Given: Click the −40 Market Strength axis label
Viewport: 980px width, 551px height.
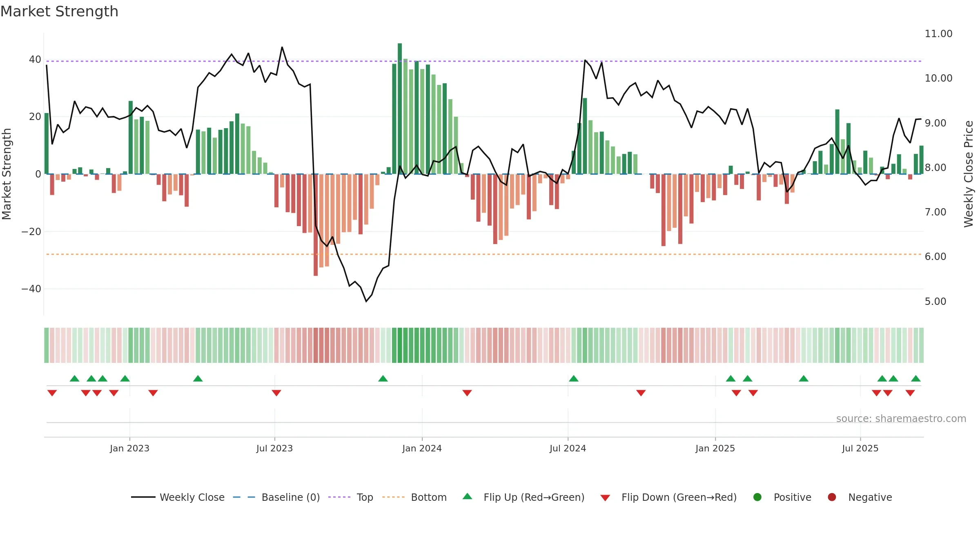Looking at the screenshot, I should click(31, 289).
